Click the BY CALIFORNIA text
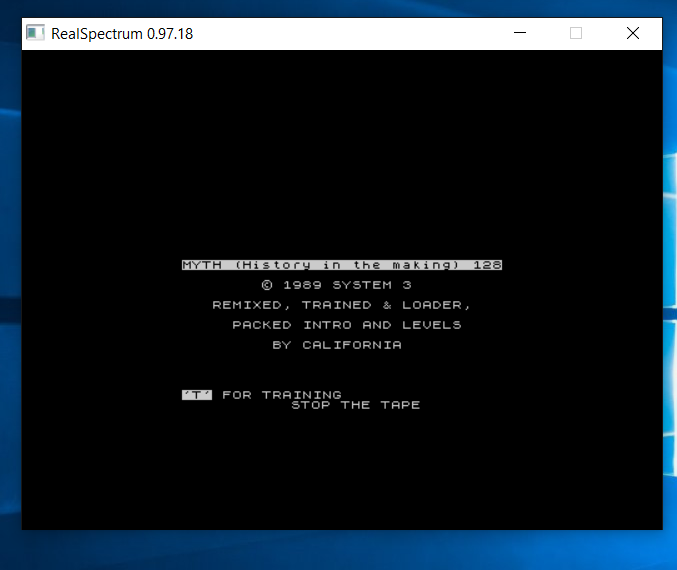The width and height of the screenshot is (677, 570). click(337, 345)
